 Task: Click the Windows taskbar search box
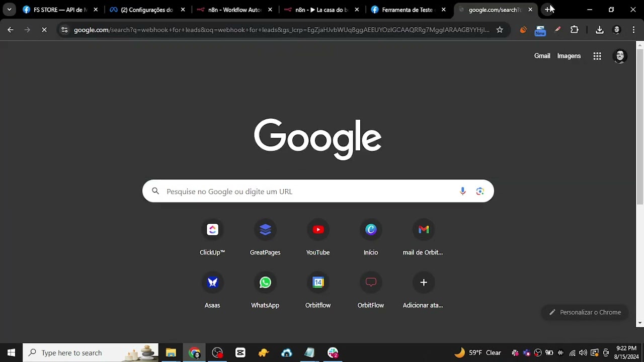point(91,352)
